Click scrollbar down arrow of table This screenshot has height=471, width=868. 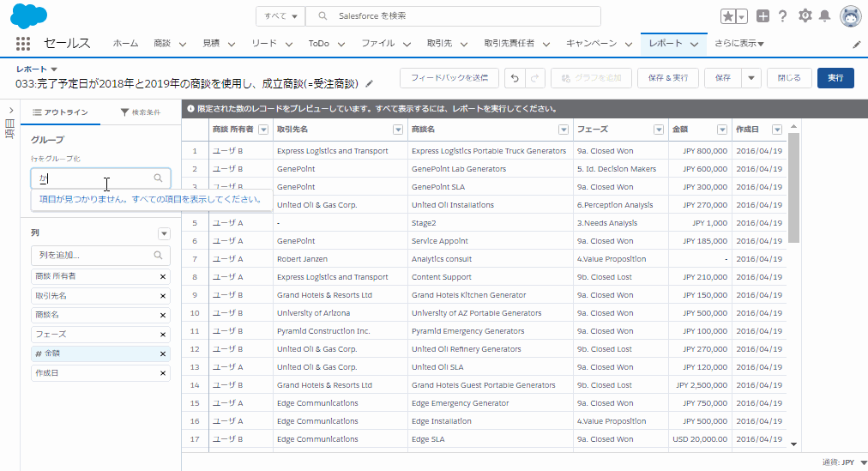(x=794, y=444)
